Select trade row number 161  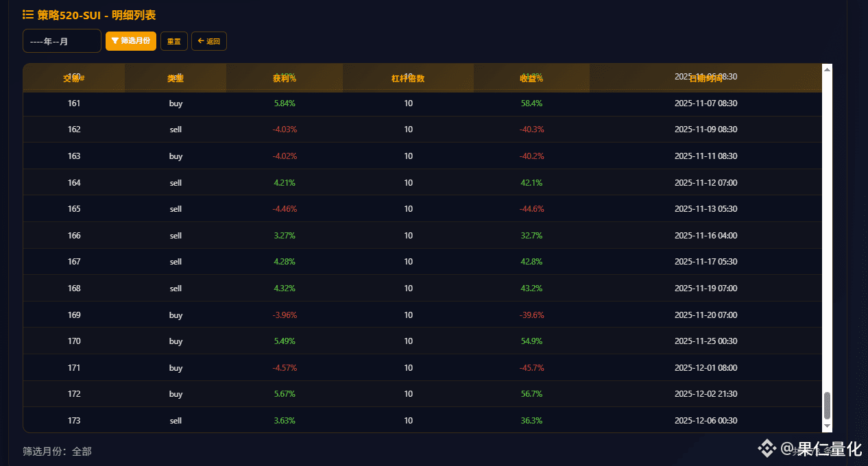pos(74,103)
